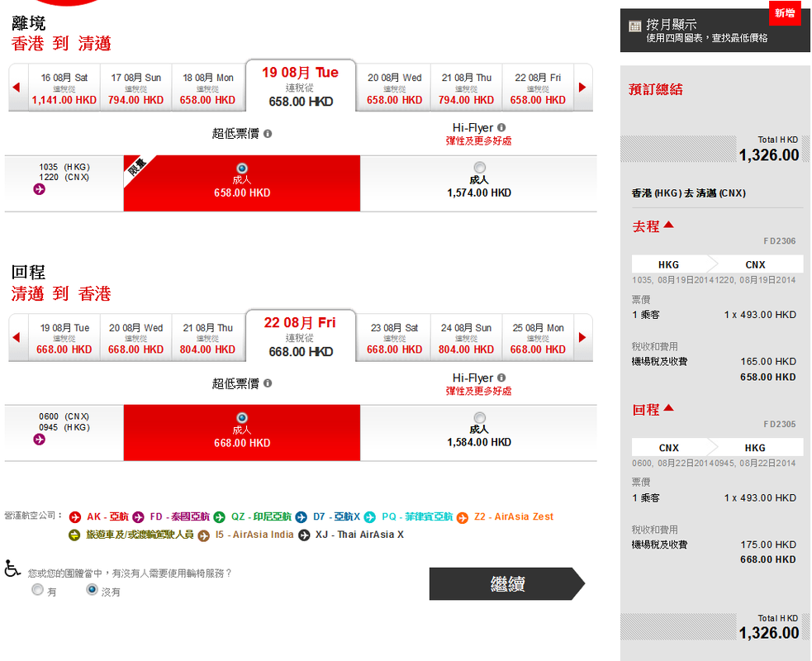Screen dimensions: 812x661
Task: Show later departure dates with right arrow
Action: point(582,88)
